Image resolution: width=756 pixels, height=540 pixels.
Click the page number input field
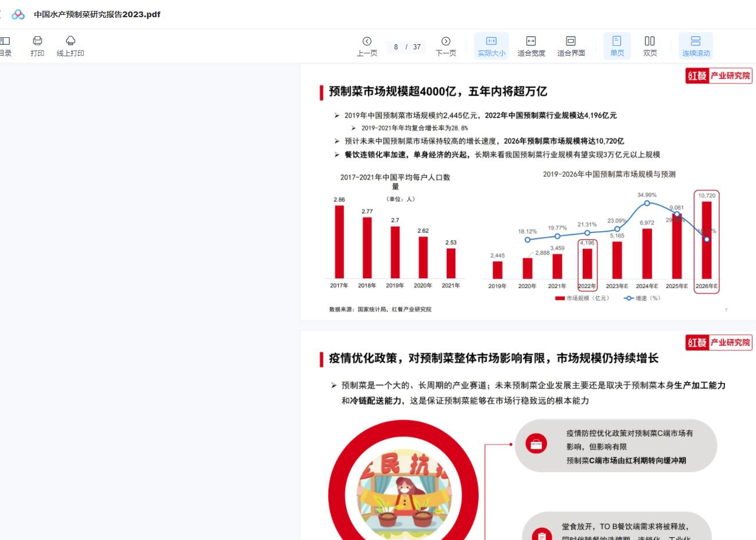point(396,47)
